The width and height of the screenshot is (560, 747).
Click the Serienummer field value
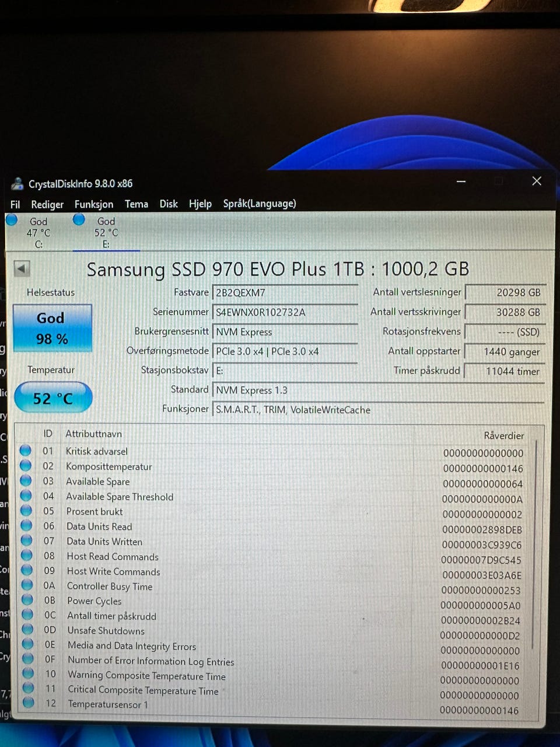click(x=285, y=312)
